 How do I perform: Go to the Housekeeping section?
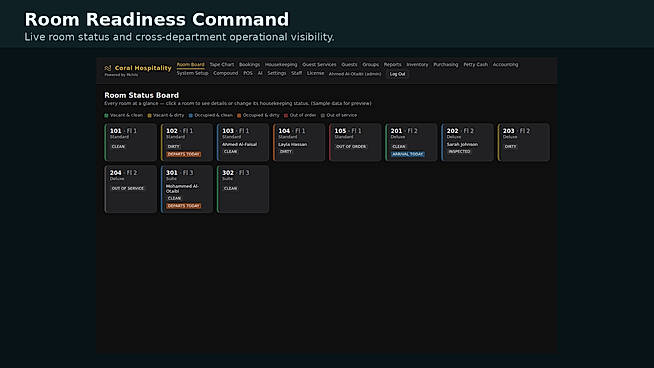point(281,65)
